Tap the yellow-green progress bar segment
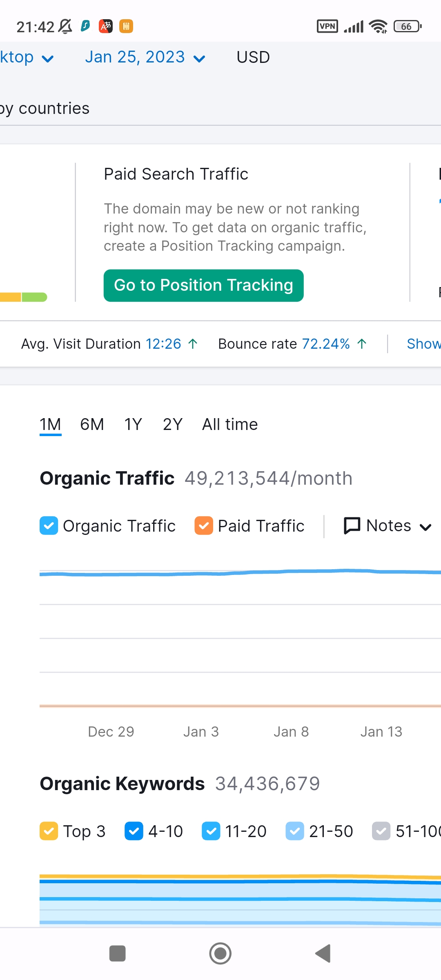This screenshot has width=441, height=980. coord(34,297)
